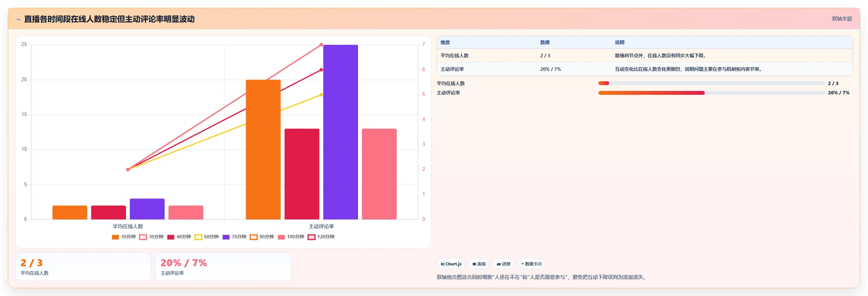Select the orange bar in 主动评论率 group
868x296 pixels.
263,150
